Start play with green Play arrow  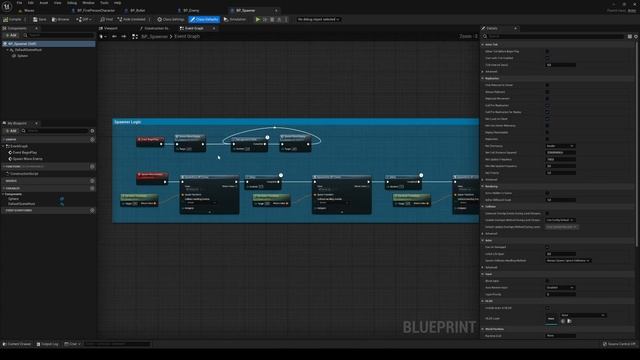click(258, 19)
